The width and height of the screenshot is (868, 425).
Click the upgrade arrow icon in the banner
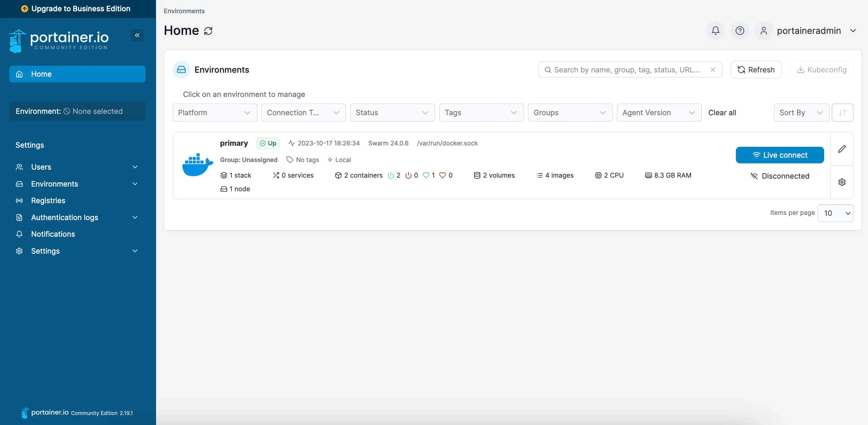[25, 9]
